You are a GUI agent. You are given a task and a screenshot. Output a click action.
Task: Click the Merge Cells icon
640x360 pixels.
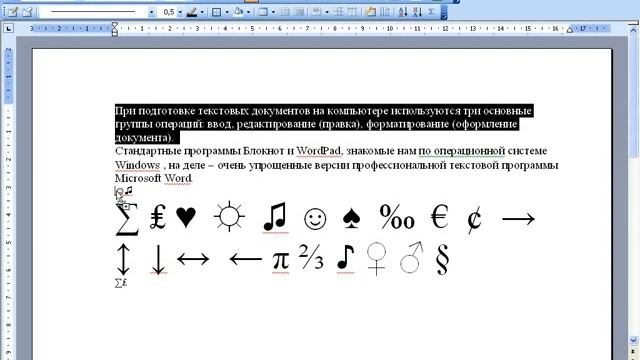pos(285,12)
